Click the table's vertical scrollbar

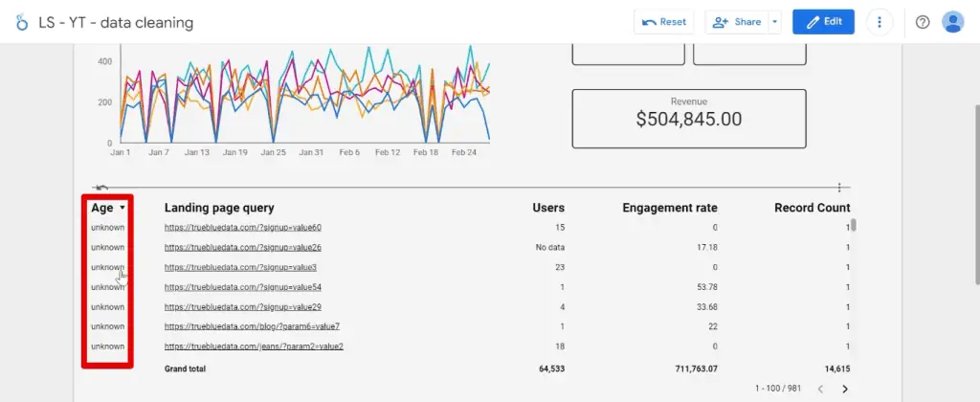click(x=854, y=227)
